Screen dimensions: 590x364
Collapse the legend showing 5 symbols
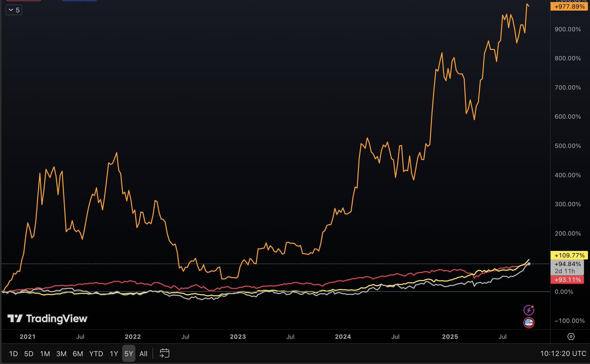tap(13, 10)
